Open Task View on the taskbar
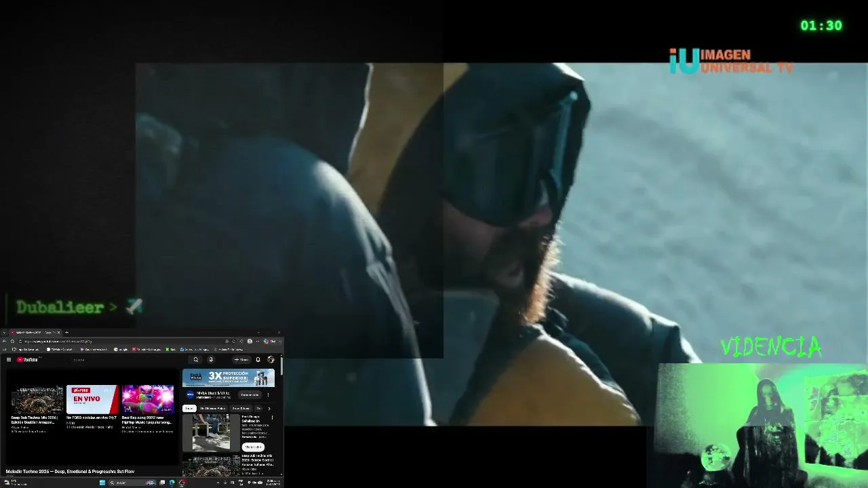Image resolution: width=868 pixels, height=488 pixels. [x=162, y=483]
